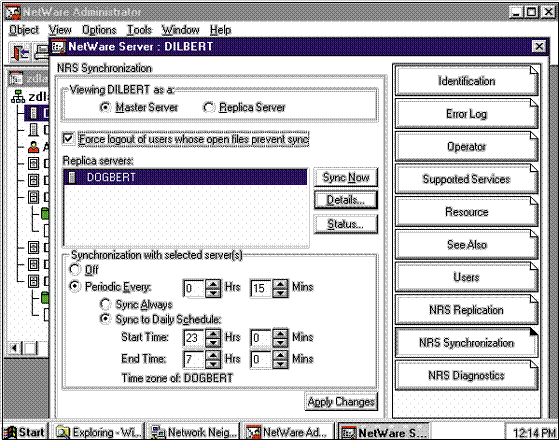Open the Tools menu

139,30
